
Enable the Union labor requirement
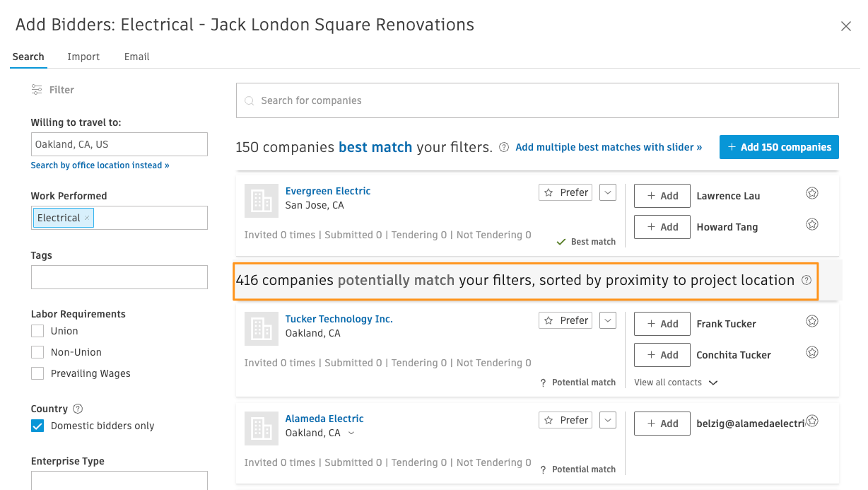point(37,331)
